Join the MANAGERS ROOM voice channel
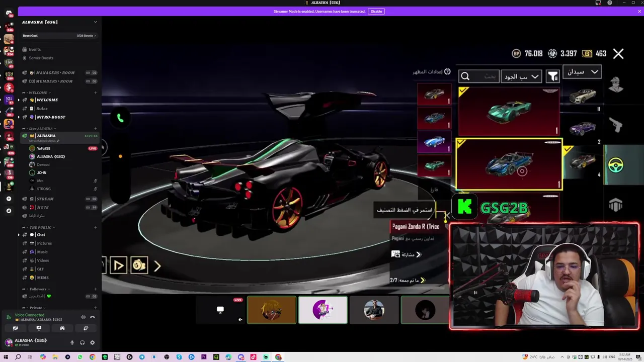The height and width of the screenshot is (362, 644). [x=59, y=73]
